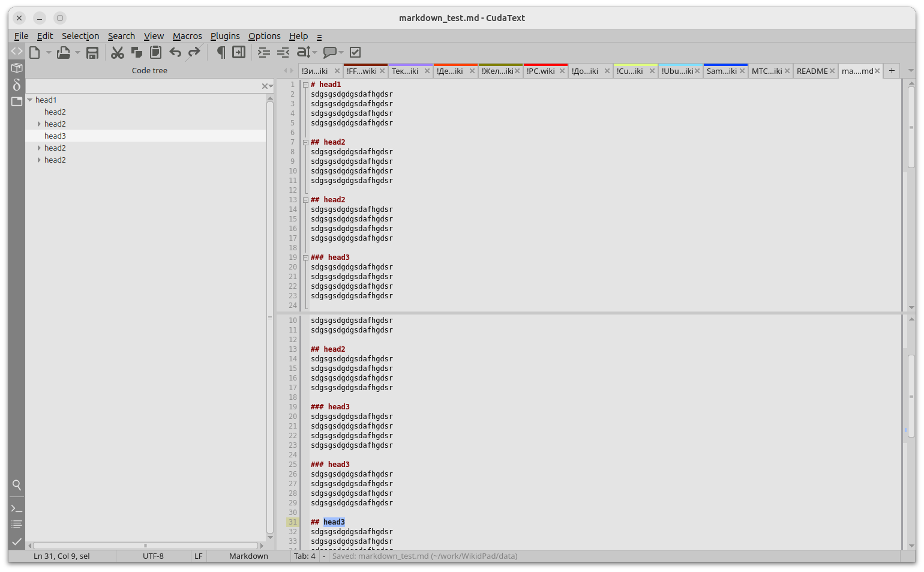This screenshot has height=572, width=924.
Task: Click the UTF-8 encoding status field
Action: coord(153,556)
